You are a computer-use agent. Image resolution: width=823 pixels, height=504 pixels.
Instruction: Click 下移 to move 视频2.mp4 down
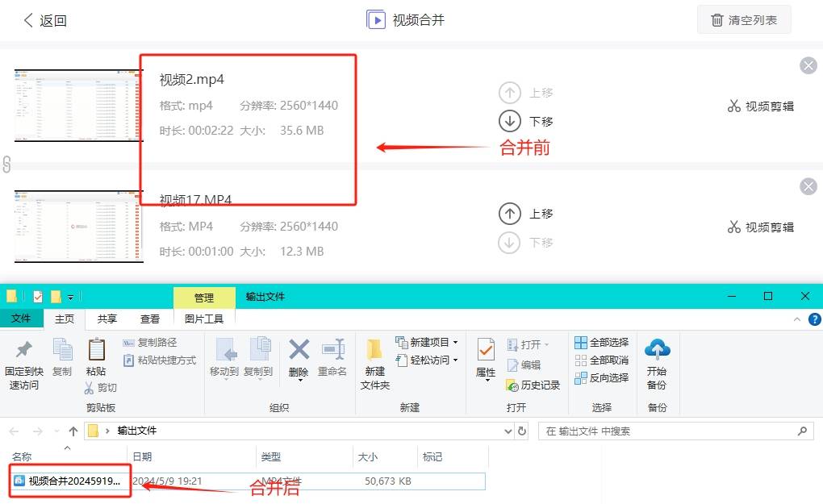[511, 121]
